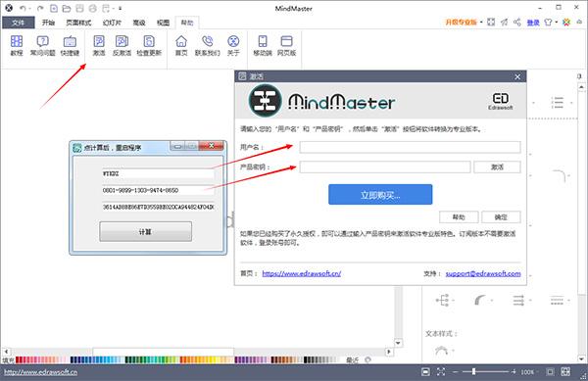
Task: Click the 检查更新 check for updates icon
Action: coord(149,45)
